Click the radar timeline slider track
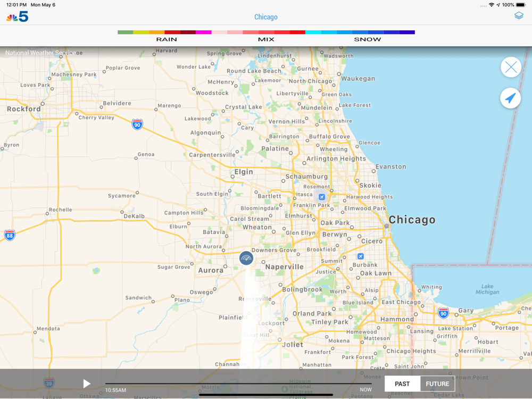Image resolution: width=532 pixels, height=399 pixels. point(238,384)
